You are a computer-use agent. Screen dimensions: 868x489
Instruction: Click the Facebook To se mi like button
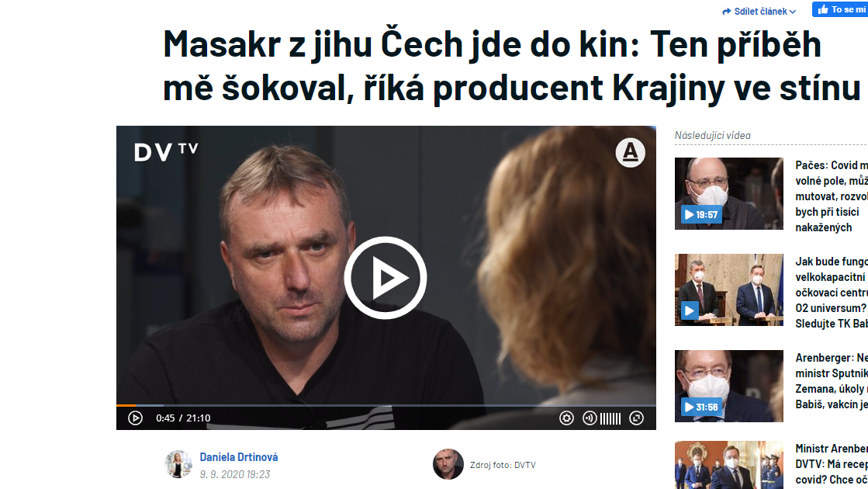pyautogui.click(x=840, y=9)
